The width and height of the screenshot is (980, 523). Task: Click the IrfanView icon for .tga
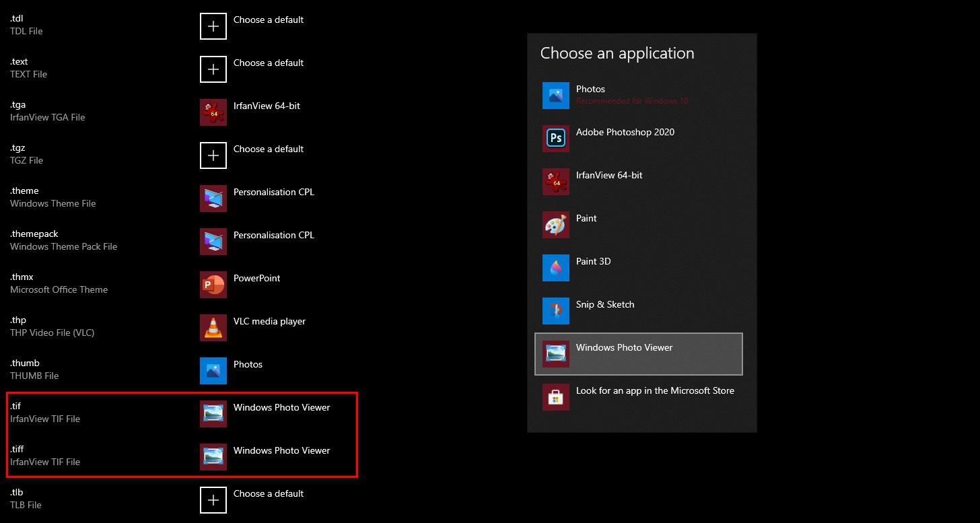[x=213, y=112]
